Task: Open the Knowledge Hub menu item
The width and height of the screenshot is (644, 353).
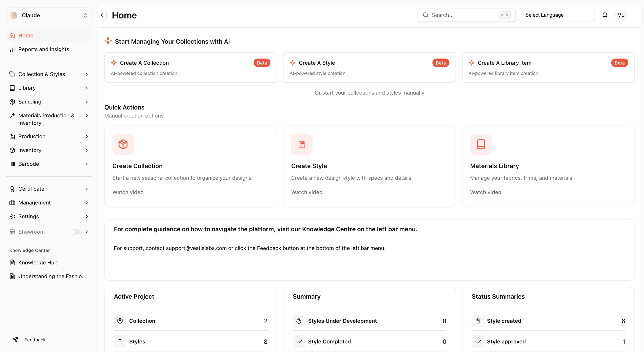Action: point(49,263)
